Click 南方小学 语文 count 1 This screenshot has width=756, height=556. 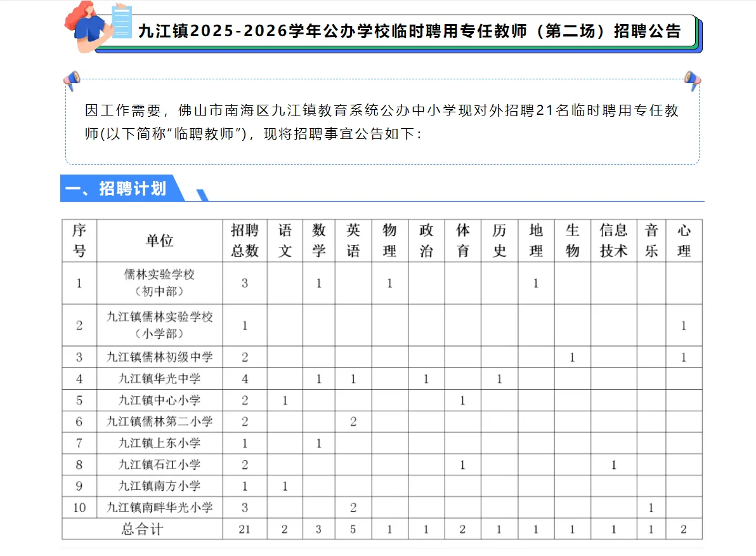click(285, 486)
